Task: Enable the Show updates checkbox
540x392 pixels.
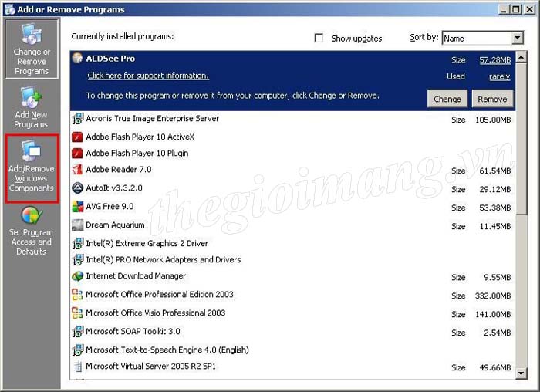Action: coord(319,38)
